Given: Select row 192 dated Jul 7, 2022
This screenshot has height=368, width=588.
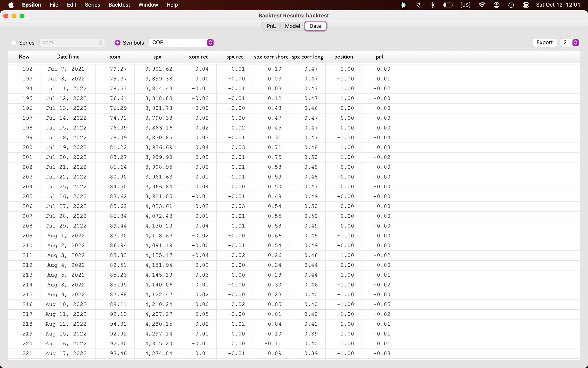Looking at the screenshot, I should coord(294,69).
